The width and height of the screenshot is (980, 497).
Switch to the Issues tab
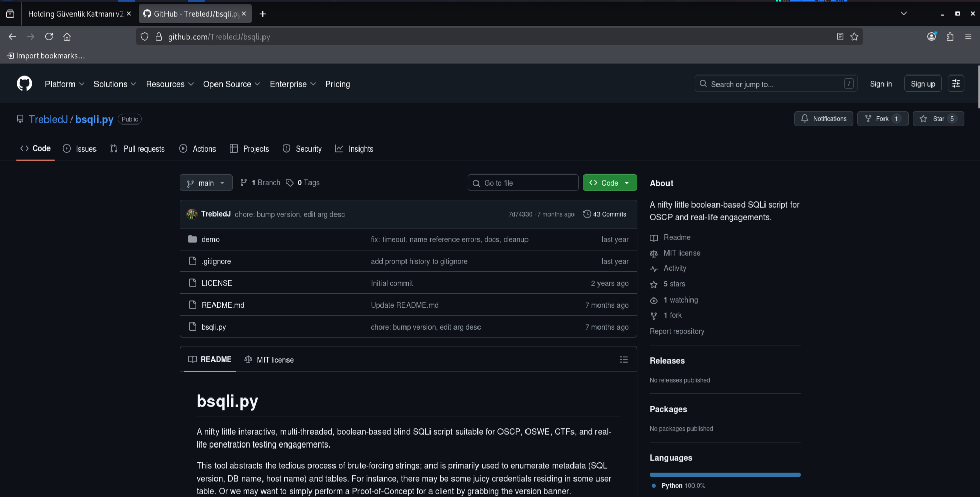coord(80,149)
